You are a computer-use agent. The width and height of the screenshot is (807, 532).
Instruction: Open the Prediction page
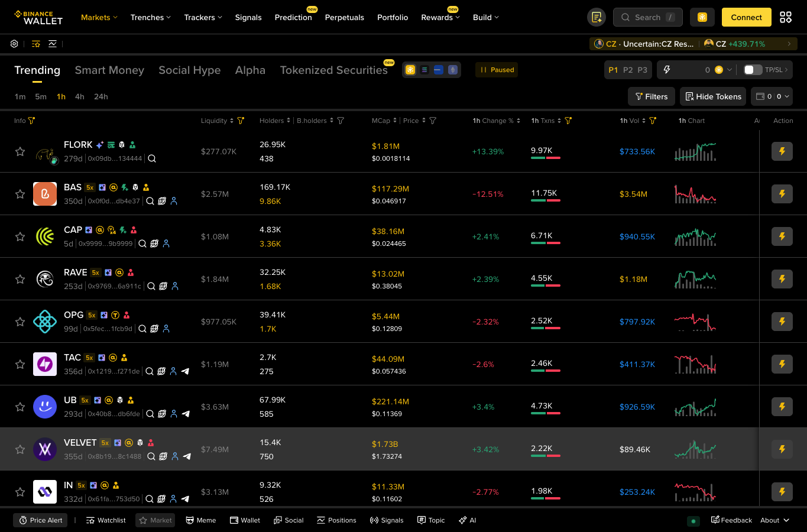pyautogui.click(x=293, y=17)
